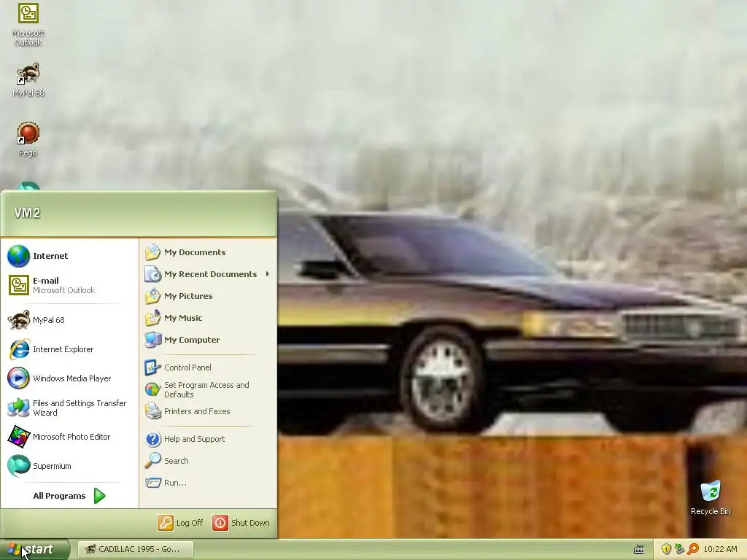The image size is (747, 560).
Task: Launch Internet Explorer from Start menu
Action: [69, 349]
